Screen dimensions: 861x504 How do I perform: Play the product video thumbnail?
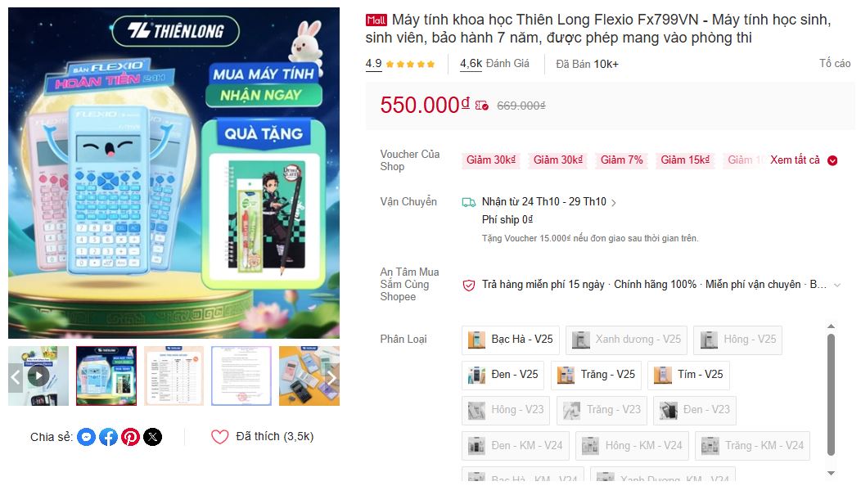tap(38, 376)
